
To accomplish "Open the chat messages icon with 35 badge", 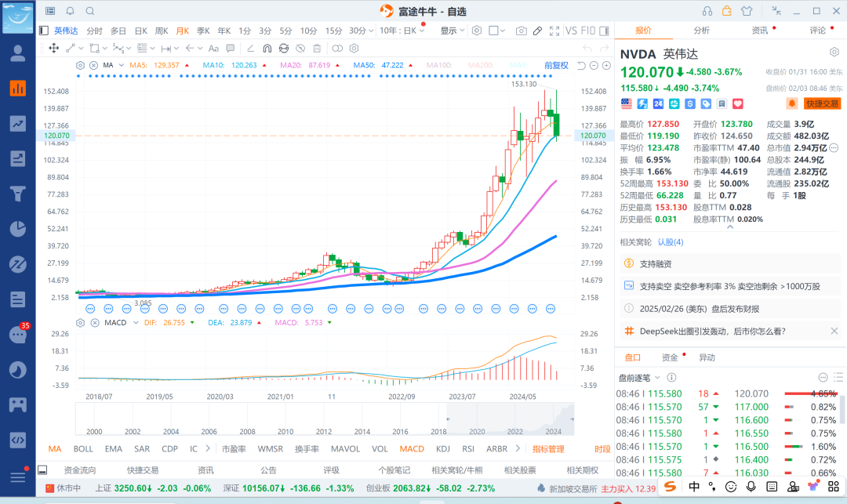I will click(18, 334).
